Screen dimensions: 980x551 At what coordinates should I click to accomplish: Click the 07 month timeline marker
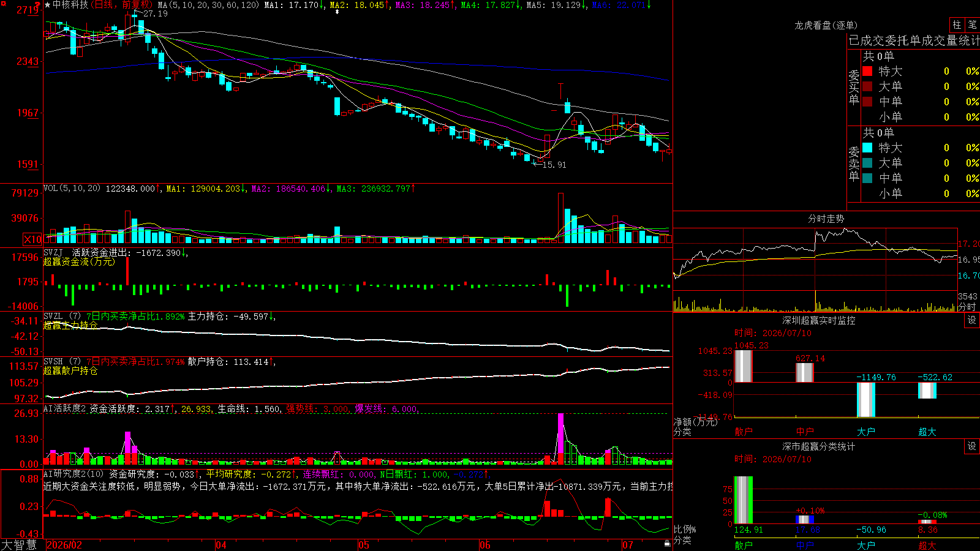pyautogui.click(x=628, y=545)
